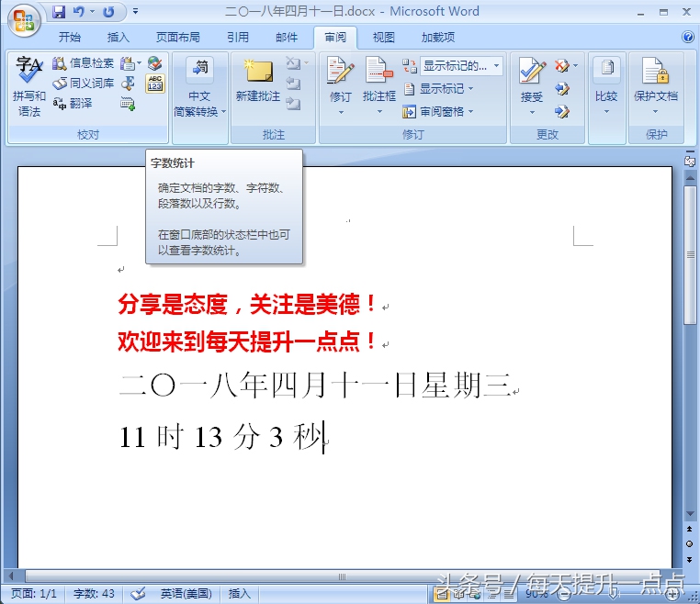Open the 邮件 (Mailings) tab
Image resolution: width=700 pixels, height=604 pixels.
pos(287,38)
